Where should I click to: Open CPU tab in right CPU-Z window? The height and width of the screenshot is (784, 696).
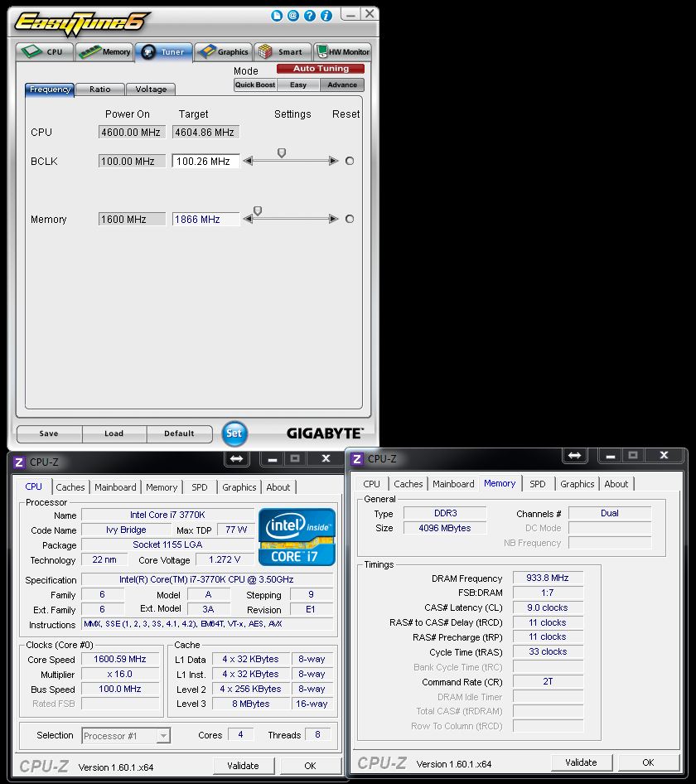[x=371, y=484]
